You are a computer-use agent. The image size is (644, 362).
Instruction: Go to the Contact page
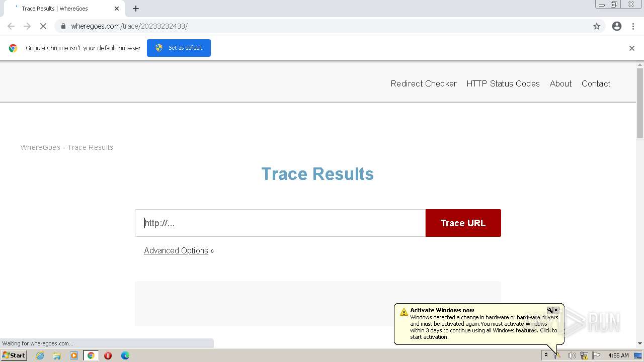click(x=596, y=83)
